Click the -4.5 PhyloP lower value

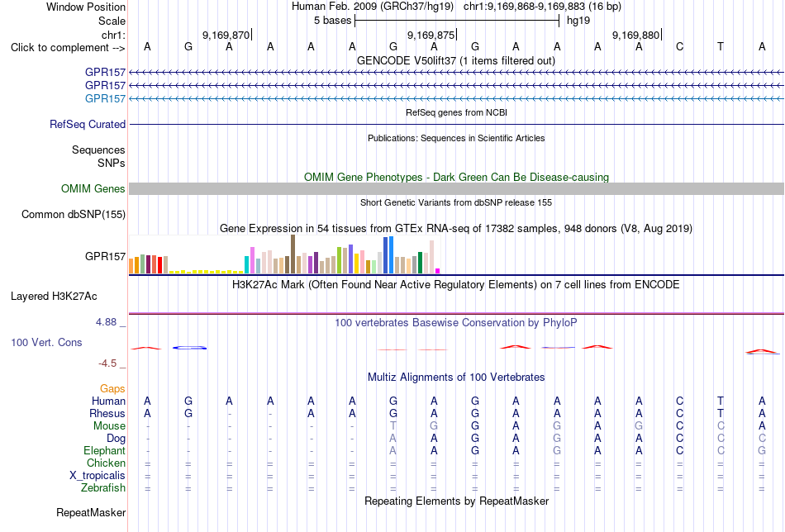coord(107,363)
